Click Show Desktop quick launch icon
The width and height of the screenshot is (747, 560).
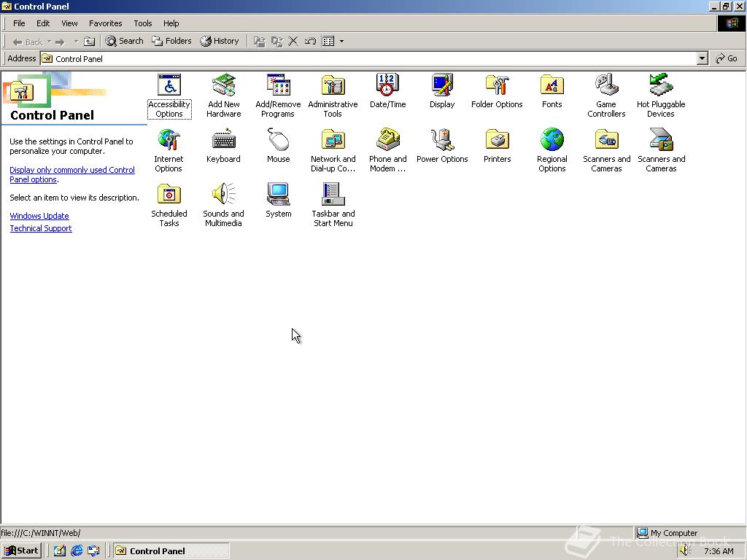click(x=59, y=551)
